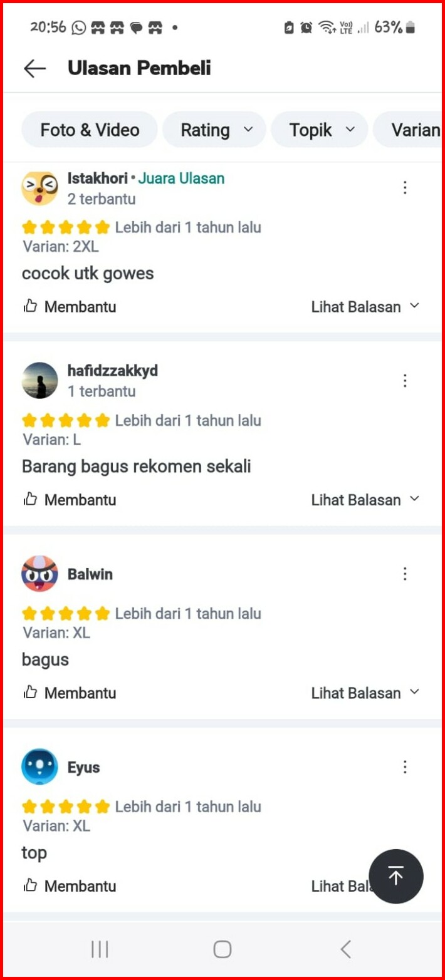This screenshot has height=980, width=445.
Task: Expand Lihat Balasan under Balwin's review
Action: click(365, 693)
